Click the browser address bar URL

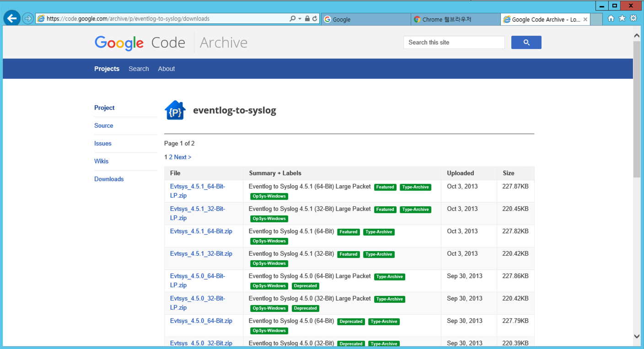point(128,19)
